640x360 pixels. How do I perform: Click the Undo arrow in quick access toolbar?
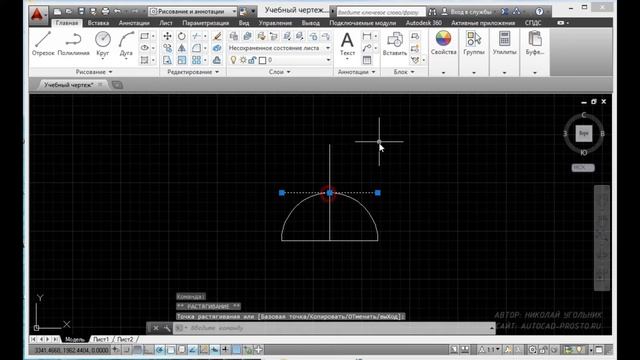[118, 11]
